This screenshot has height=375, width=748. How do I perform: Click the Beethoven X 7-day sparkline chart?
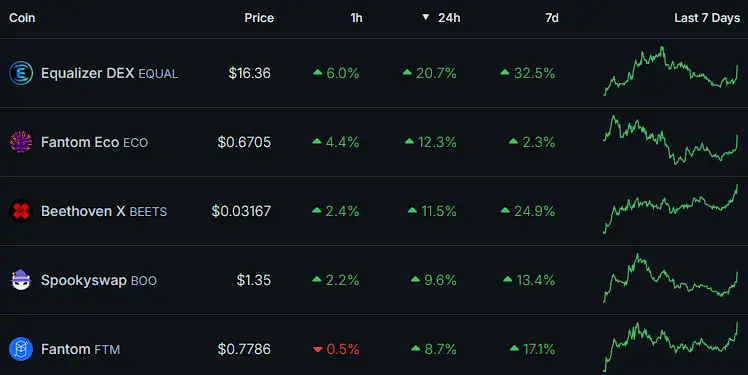tap(671, 209)
